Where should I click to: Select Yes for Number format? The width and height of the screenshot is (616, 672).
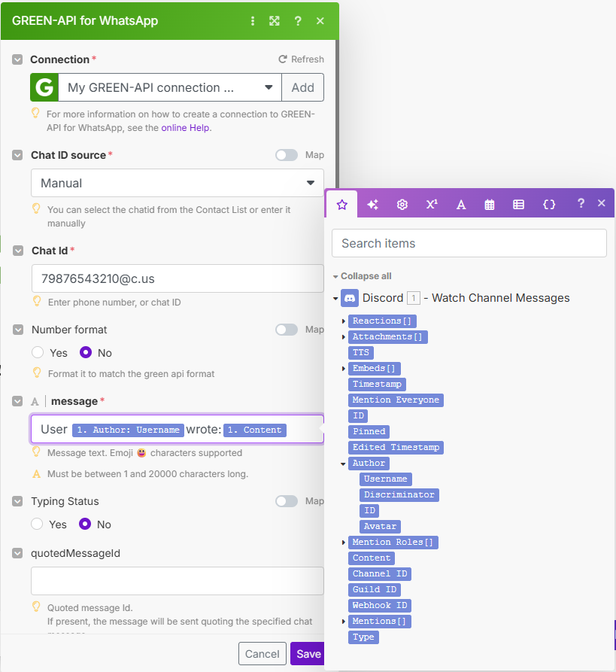tap(38, 352)
